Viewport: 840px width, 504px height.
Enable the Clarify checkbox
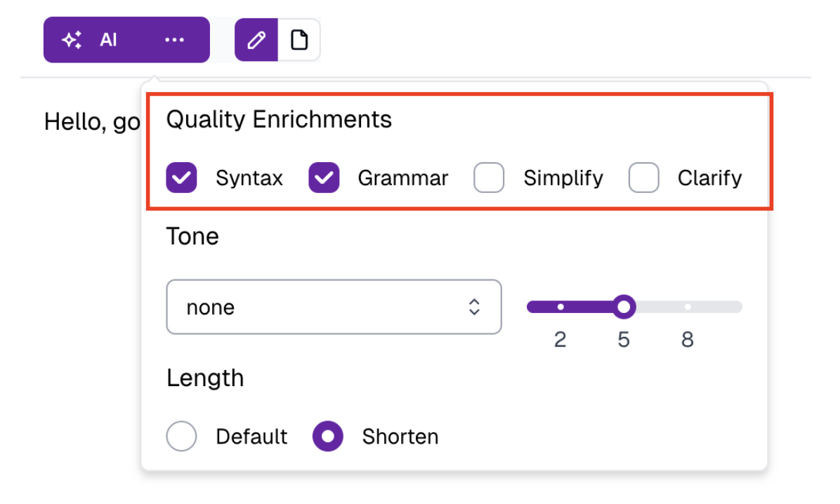pyautogui.click(x=643, y=178)
